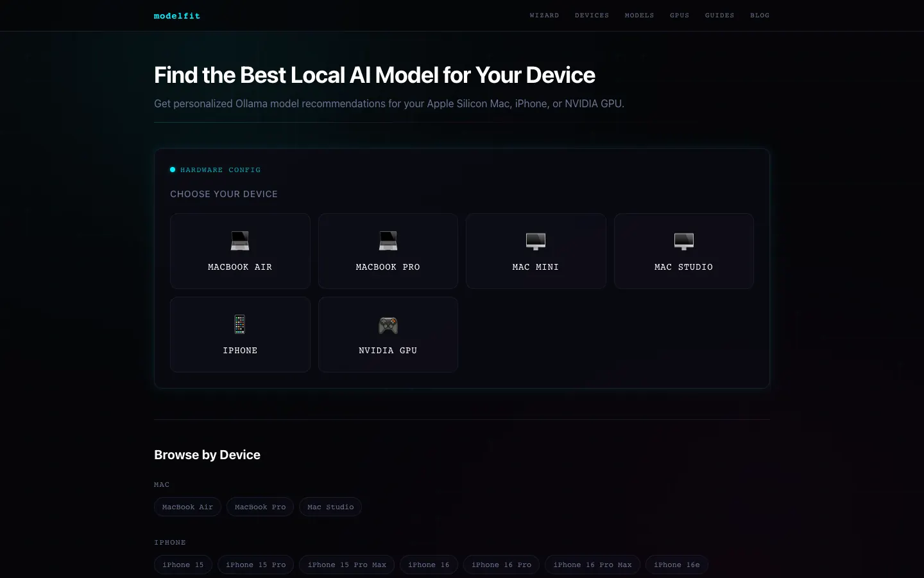The image size is (924, 578).
Task: Click the NVIDIA GPU gamepad icon
Action: pos(388,325)
